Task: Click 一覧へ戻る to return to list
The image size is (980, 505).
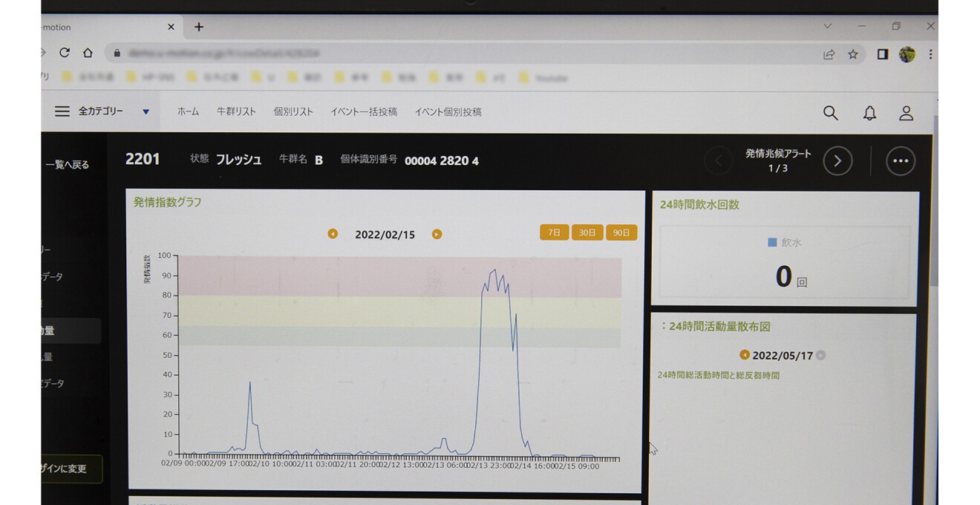Action: point(67,165)
